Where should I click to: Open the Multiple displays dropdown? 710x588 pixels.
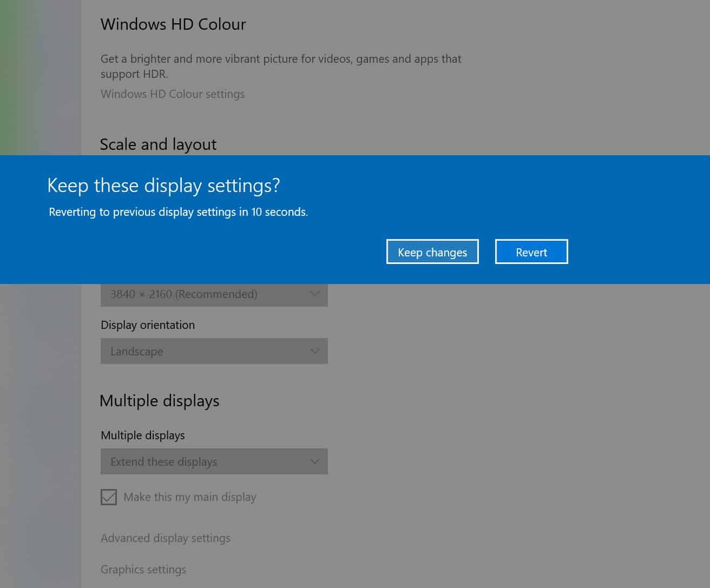(x=214, y=461)
